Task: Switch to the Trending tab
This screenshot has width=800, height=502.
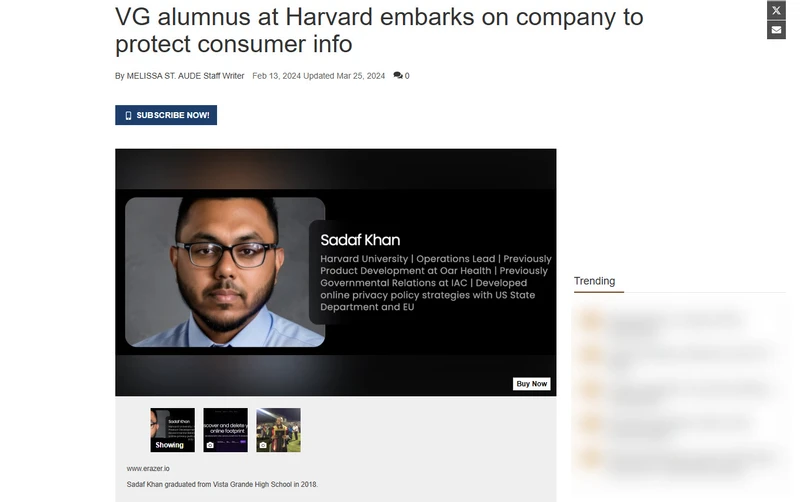Action: coord(595,281)
